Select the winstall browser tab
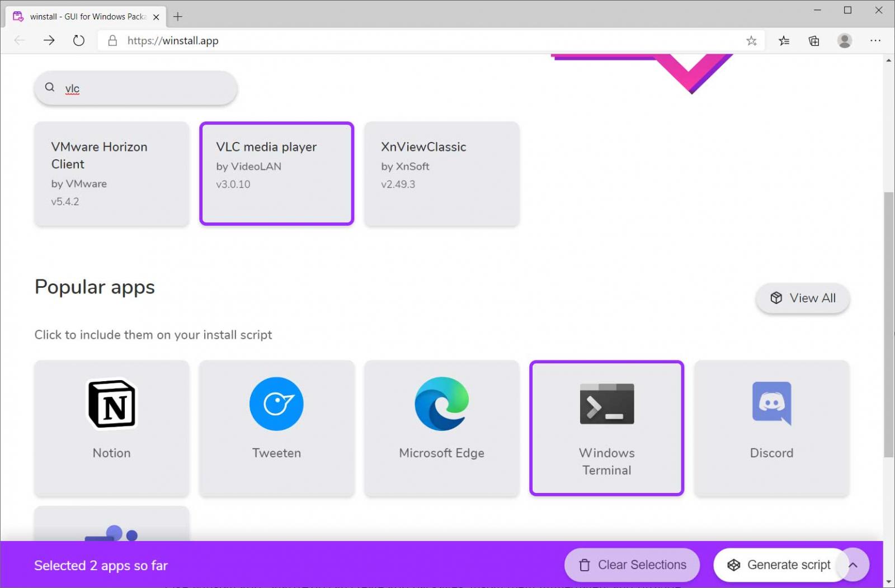Screen dimensions: 895x588 pos(86,17)
